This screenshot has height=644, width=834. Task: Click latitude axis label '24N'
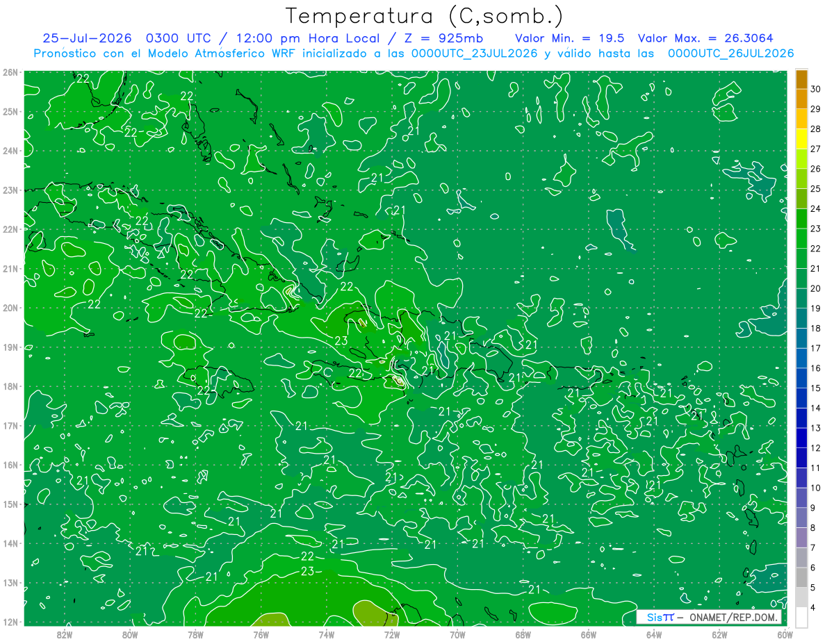pos(10,151)
